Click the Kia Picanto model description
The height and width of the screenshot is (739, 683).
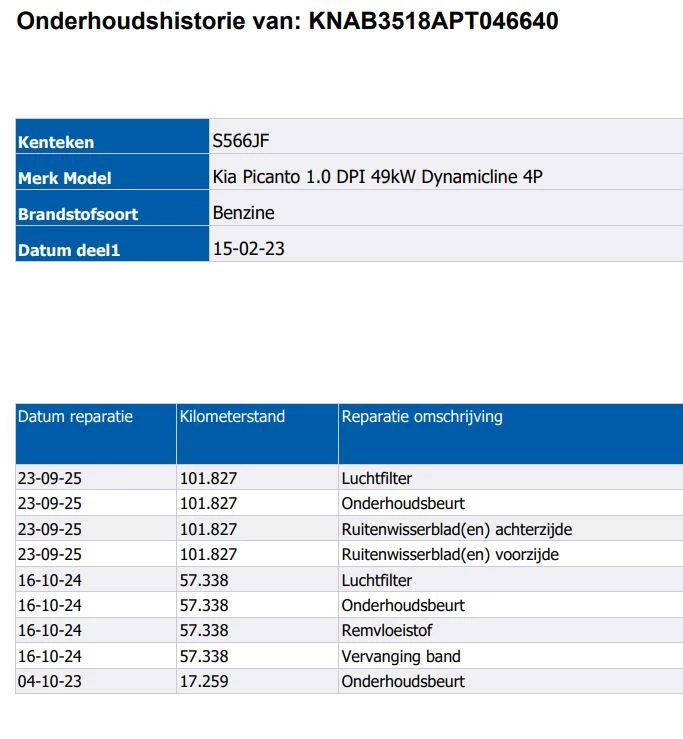[x=377, y=177]
